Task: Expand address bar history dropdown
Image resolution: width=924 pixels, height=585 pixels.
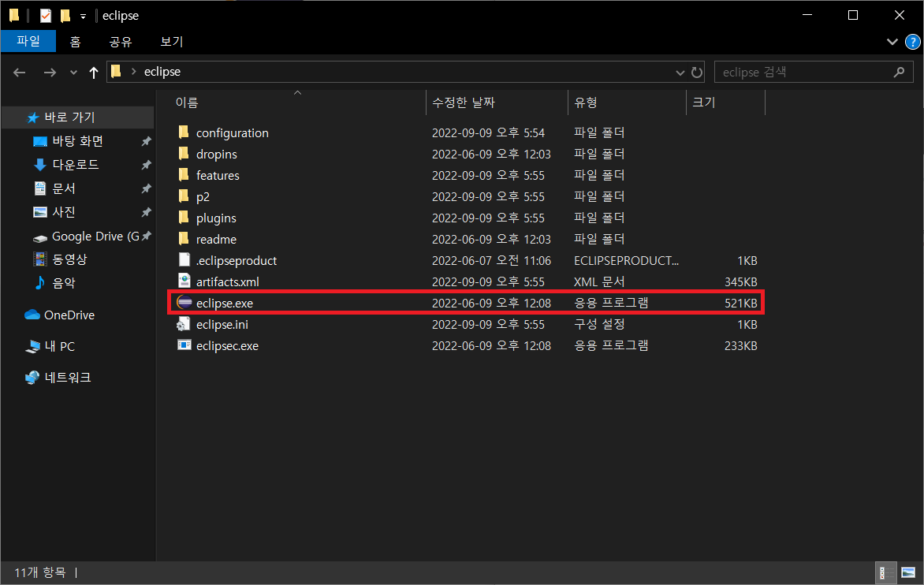Action: pos(680,73)
